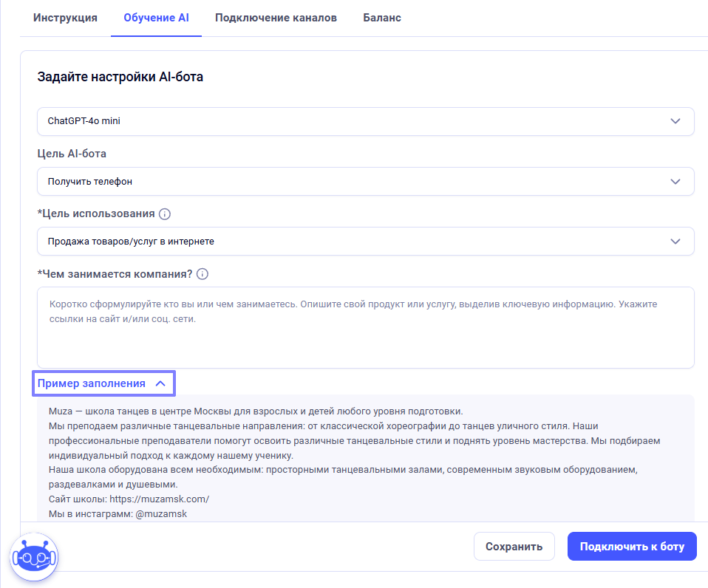The height and width of the screenshot is (588, 708).
Task: Click the info icon beside Чем занимается компания
Action: (x=202, y=274)
